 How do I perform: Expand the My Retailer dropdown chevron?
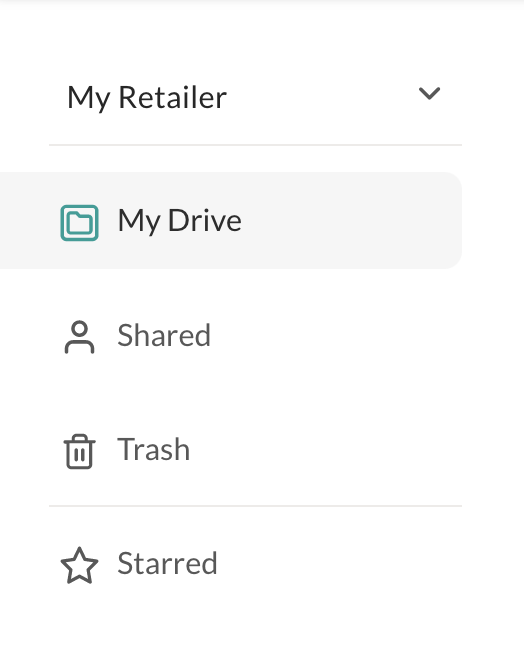coord(429,93)
